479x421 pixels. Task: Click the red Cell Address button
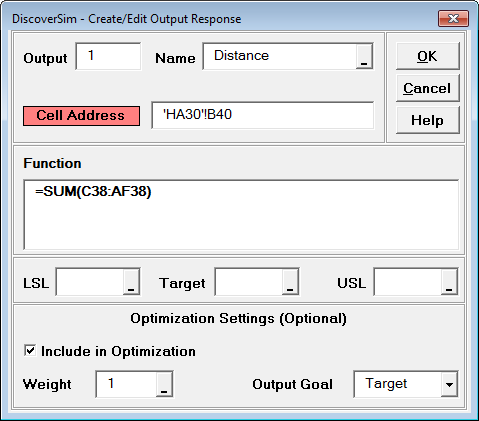click(81, 116)
